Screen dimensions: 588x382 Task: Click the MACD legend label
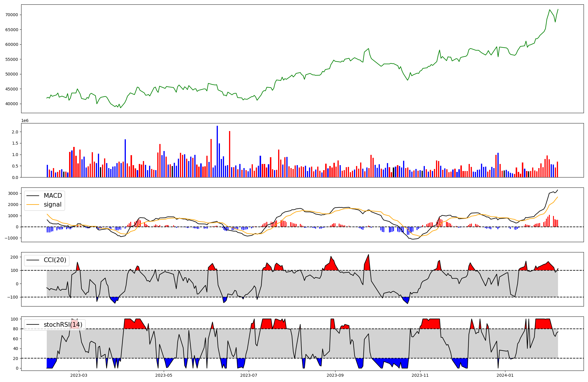(x=53, y=196)
